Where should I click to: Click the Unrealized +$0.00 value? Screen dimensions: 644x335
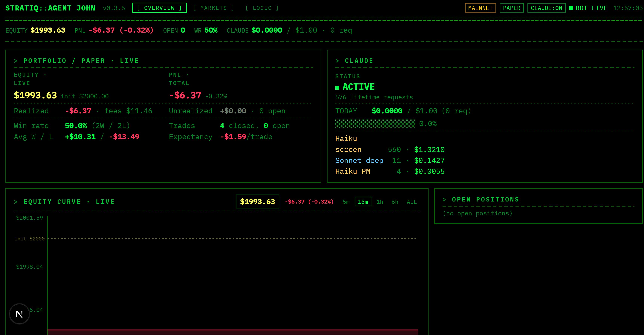pos(233,111)
